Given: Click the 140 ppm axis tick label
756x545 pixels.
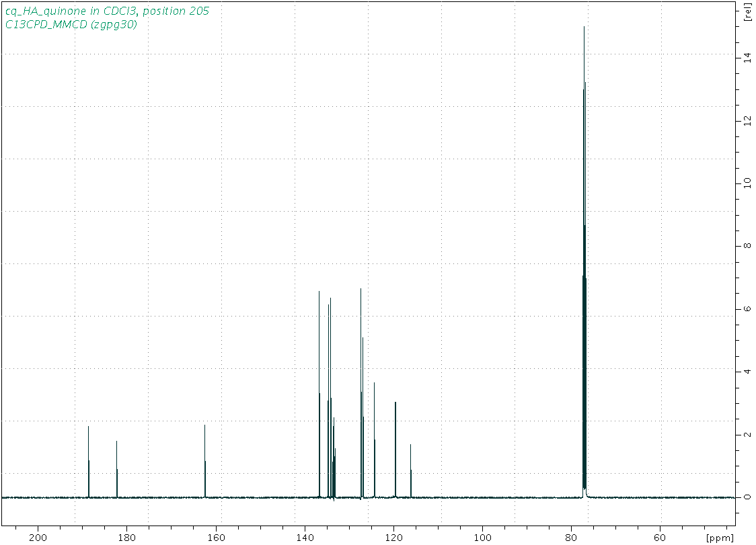Looking at the screenshot, I should click(x=305, y=537).
